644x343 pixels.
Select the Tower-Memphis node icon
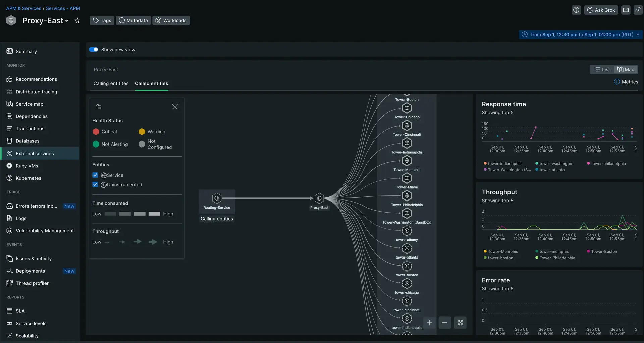tap(407, 161)
